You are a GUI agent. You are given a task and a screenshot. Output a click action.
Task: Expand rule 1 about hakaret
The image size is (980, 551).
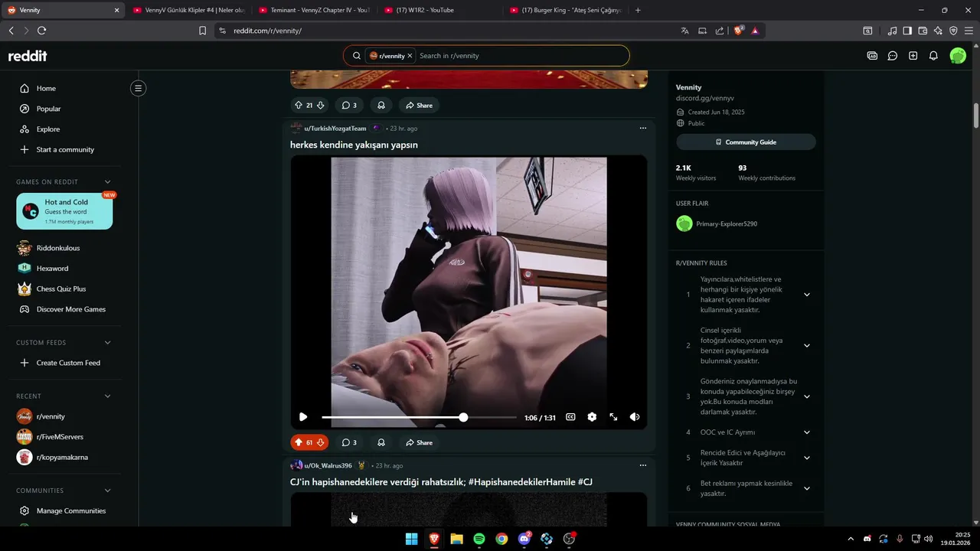point(806,295)
